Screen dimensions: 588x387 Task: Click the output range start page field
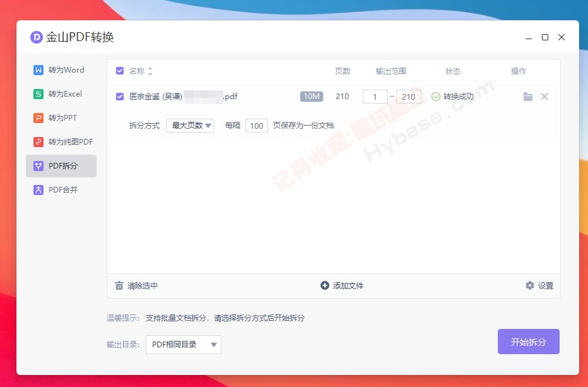coord(375,97)
